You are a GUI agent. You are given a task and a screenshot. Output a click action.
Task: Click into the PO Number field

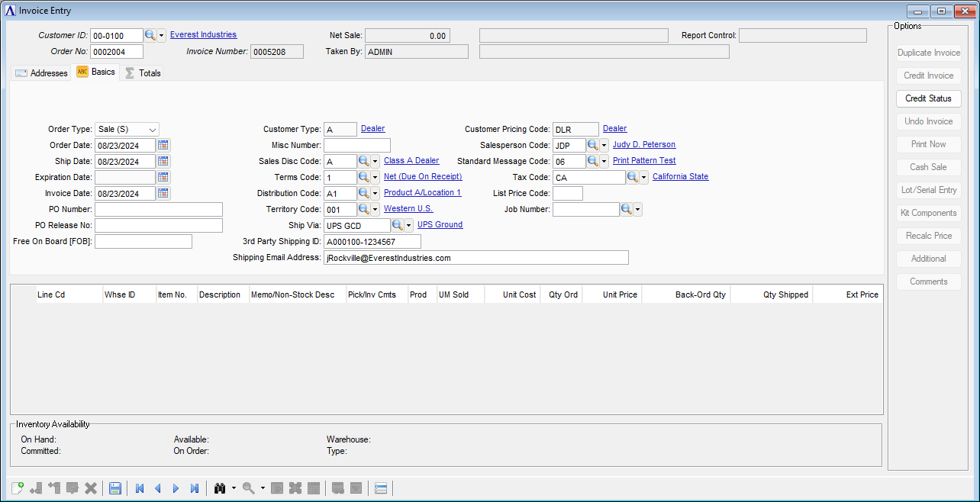159,209
